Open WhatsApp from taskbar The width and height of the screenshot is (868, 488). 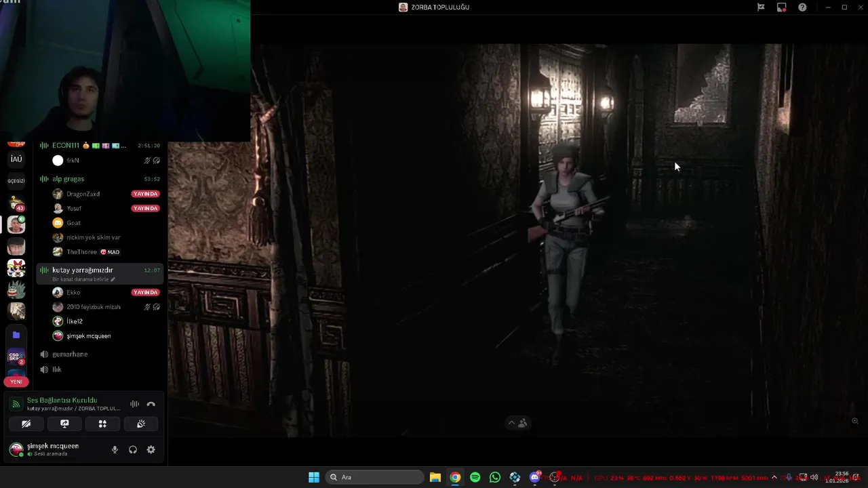point(495,477)
